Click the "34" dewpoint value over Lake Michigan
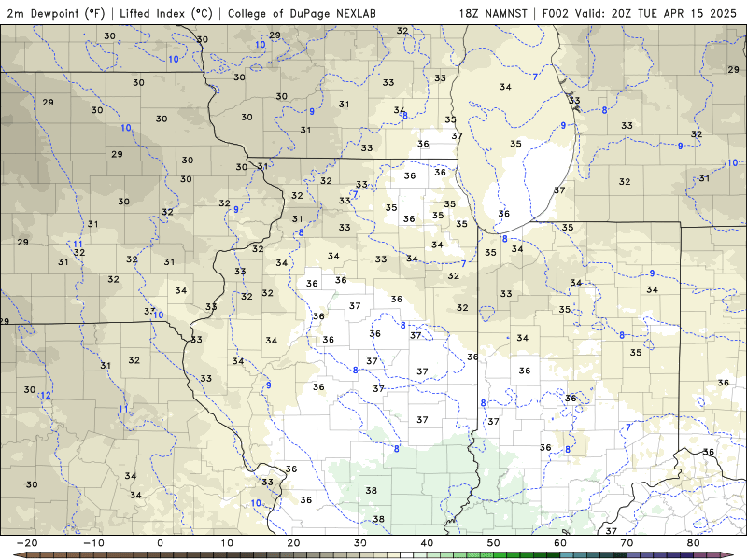 505,87
